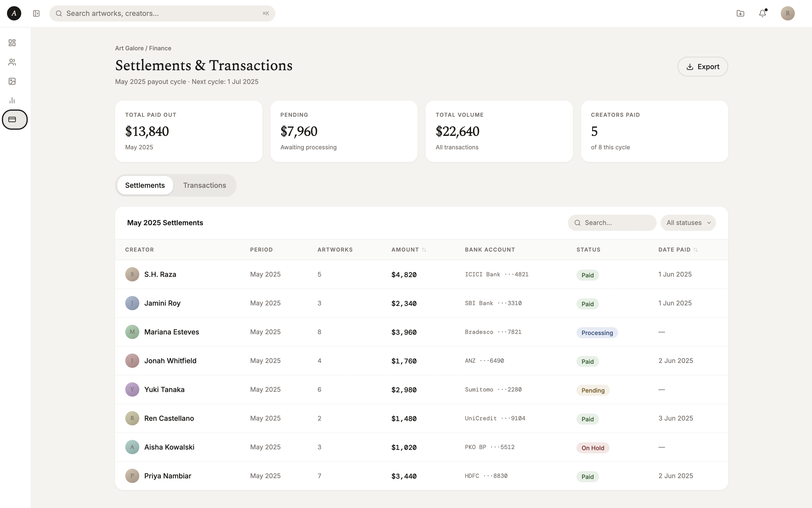The width and height of the screenshot is (812, 508).
Task: Focus the Search artworks, creators field
Action: [162, 13]
